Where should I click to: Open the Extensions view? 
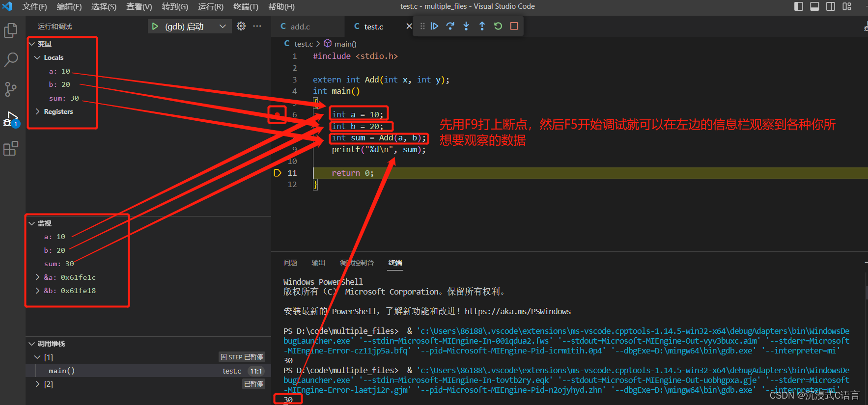point(11,148)
